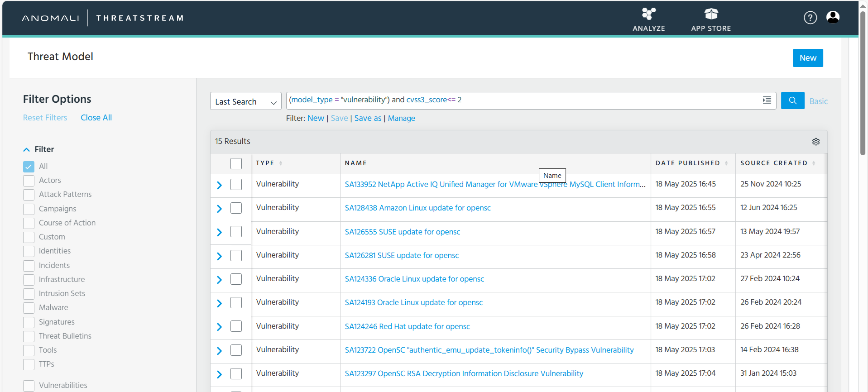Click the New threat model button
The height and width of the screenshot is (392, 868).
(x=808, y=58)
